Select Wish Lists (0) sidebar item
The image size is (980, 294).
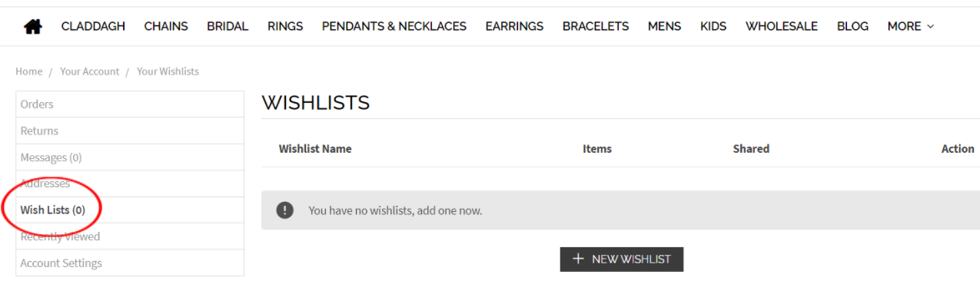click(130, 210)
